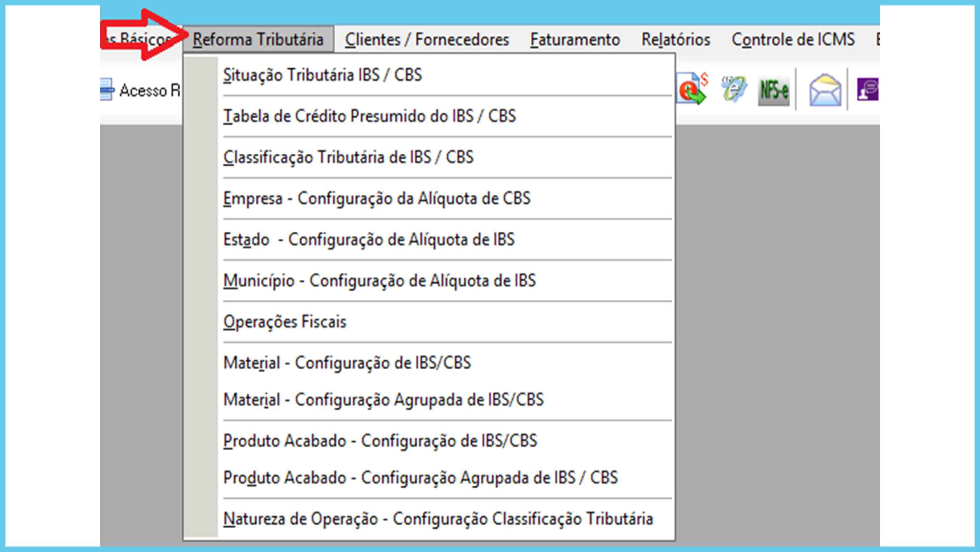The height and width of the screenshot is (552, 980).
Task: Select Classificação Tributária de IBS / CBS
Action: (x=348, y=157)
